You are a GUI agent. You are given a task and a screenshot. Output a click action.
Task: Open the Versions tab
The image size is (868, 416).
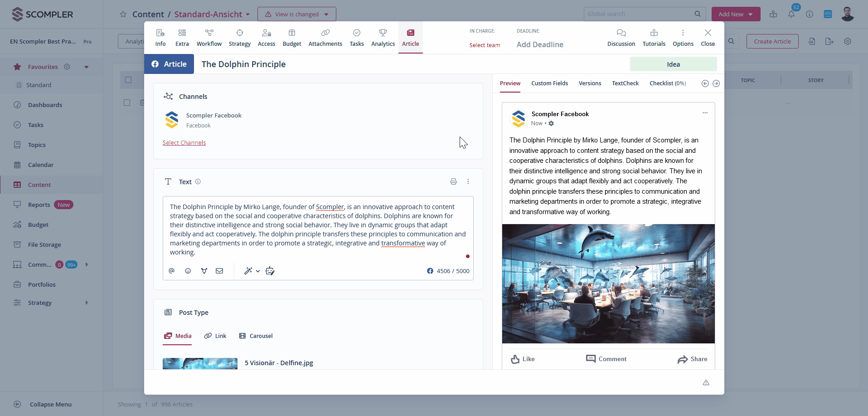[x=590, y=83]
